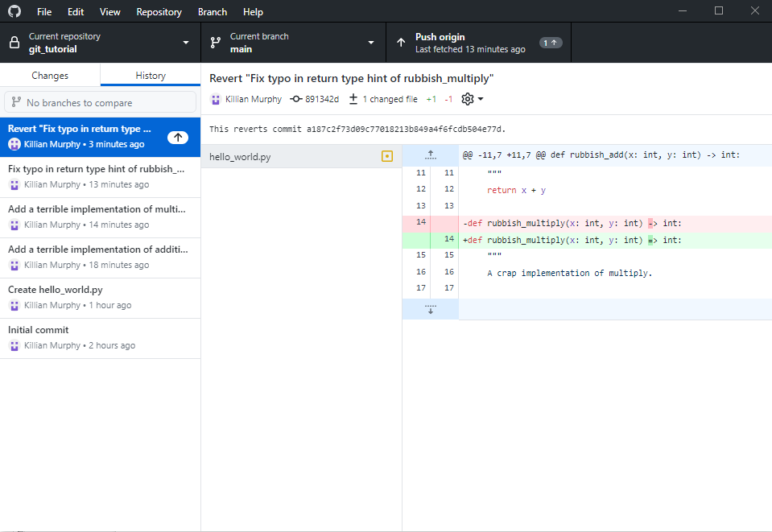Open the Current branch dropdown

click(294, 43)
